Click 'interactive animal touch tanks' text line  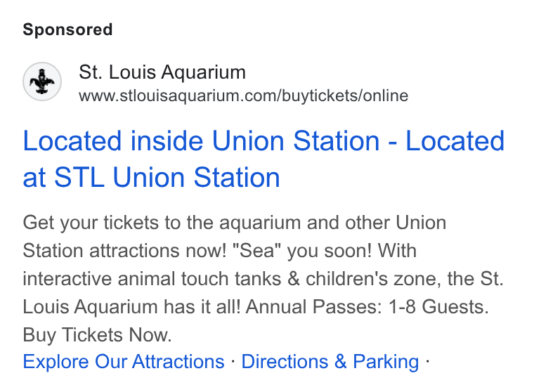[x=263, y=279]
